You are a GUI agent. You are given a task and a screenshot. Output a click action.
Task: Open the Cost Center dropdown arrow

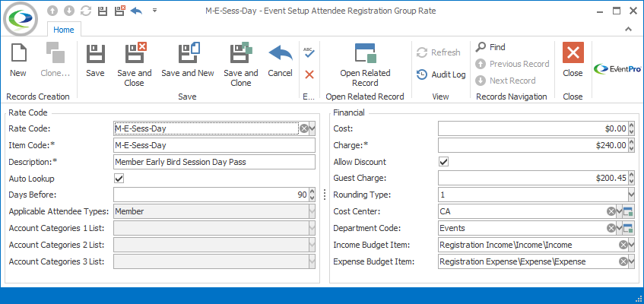tap(619, 211)
